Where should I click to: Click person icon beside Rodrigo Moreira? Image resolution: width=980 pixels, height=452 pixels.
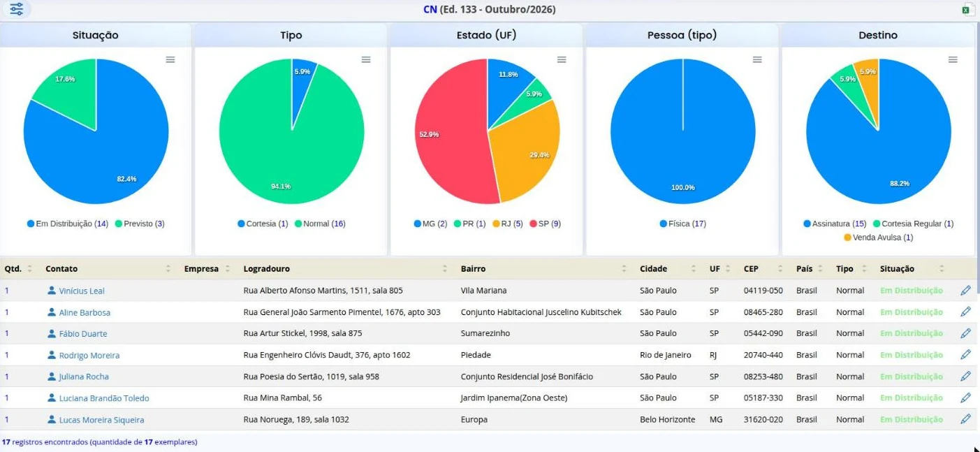pos(52,355)
